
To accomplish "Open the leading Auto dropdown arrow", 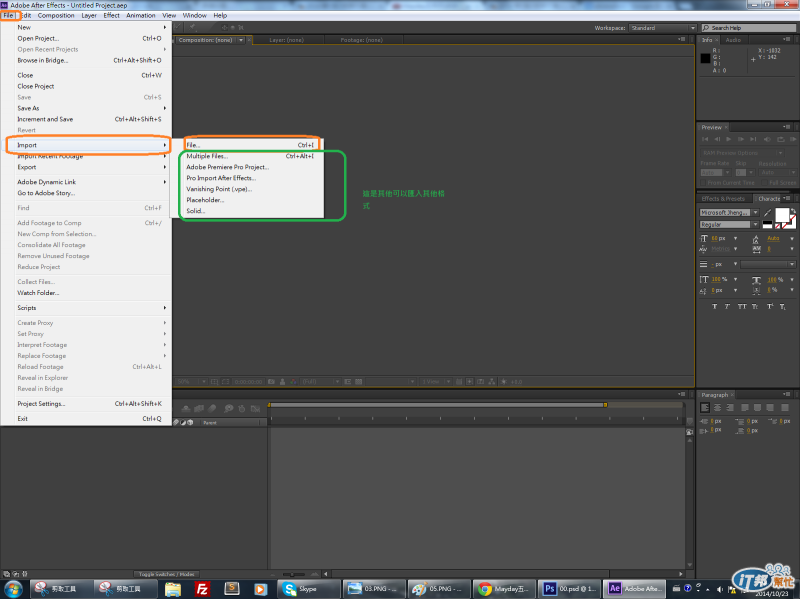I will (792, 238).
